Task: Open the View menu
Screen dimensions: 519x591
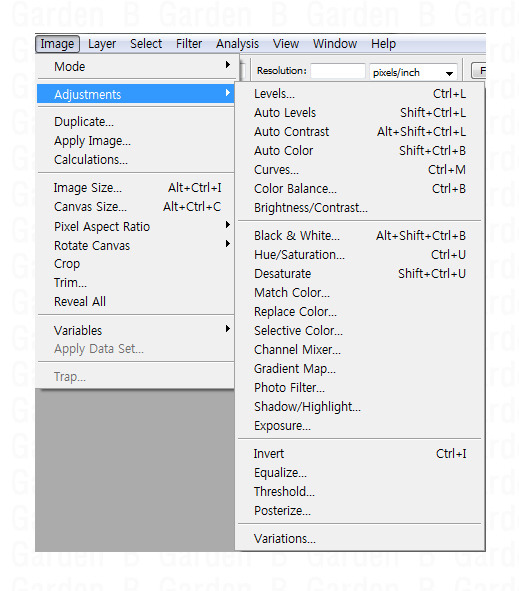Action: click(286, 44)
